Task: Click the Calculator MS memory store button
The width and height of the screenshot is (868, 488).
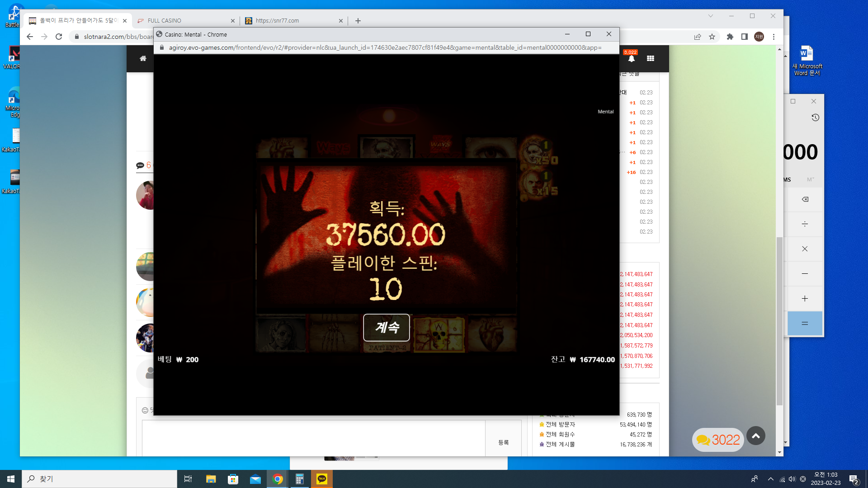Action: (x=787, y=180)
